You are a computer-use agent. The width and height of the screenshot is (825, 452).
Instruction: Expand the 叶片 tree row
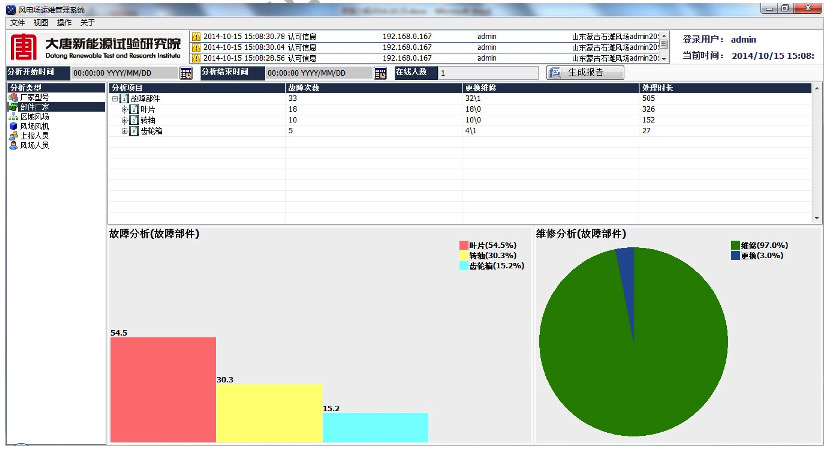click(x=125, y=109)
